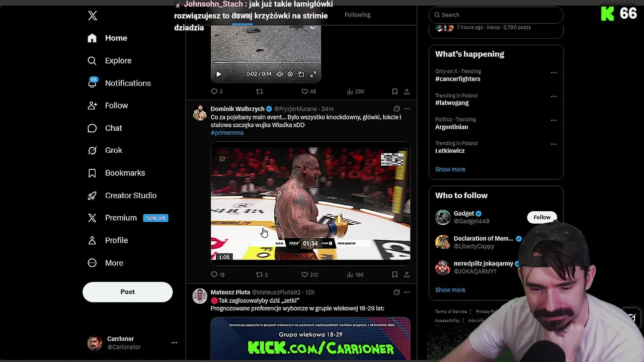
Task: Repost Dominik Walbrzych's post with 3 reposts
Action: tap(260, 275)
